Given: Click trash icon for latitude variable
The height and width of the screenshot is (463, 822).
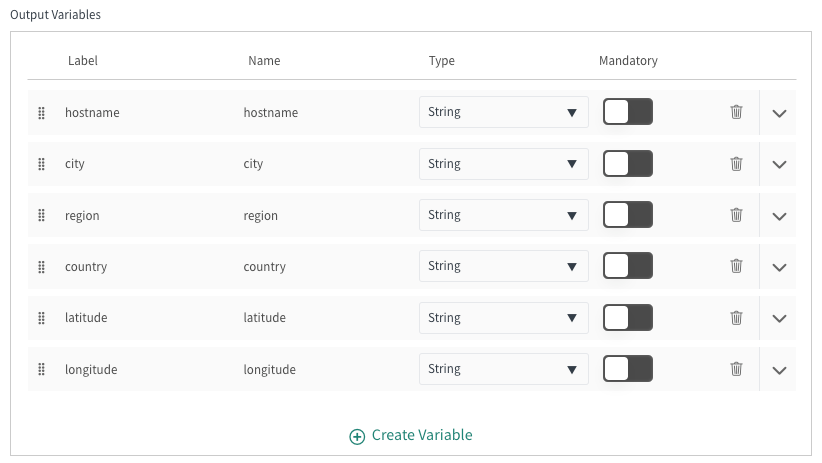Looking at the screenshot, I should pyautogui.click(x=736, y=318).
